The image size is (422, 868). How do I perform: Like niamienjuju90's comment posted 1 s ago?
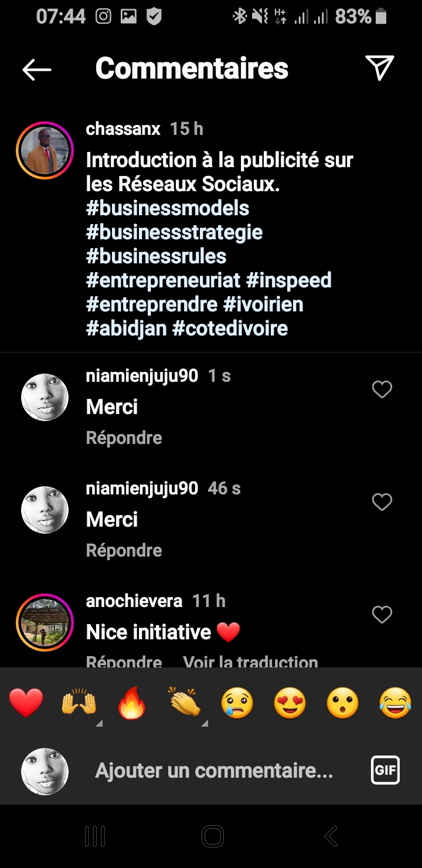tap(382, 389)
